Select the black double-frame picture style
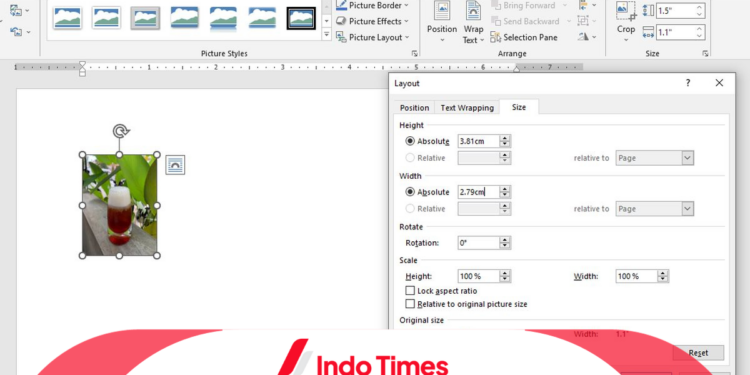This screenshot has height=375, width=750. pyautogui.click(x=301, y=18)
